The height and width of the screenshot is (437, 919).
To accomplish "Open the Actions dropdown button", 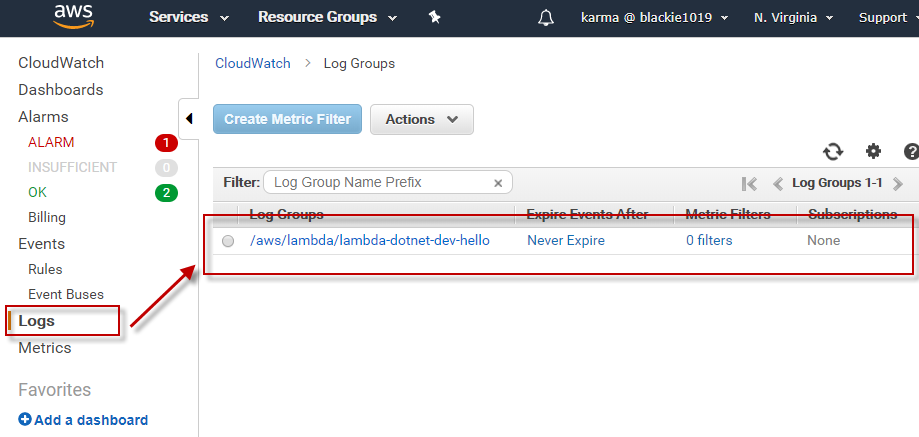I will point(421,119).
